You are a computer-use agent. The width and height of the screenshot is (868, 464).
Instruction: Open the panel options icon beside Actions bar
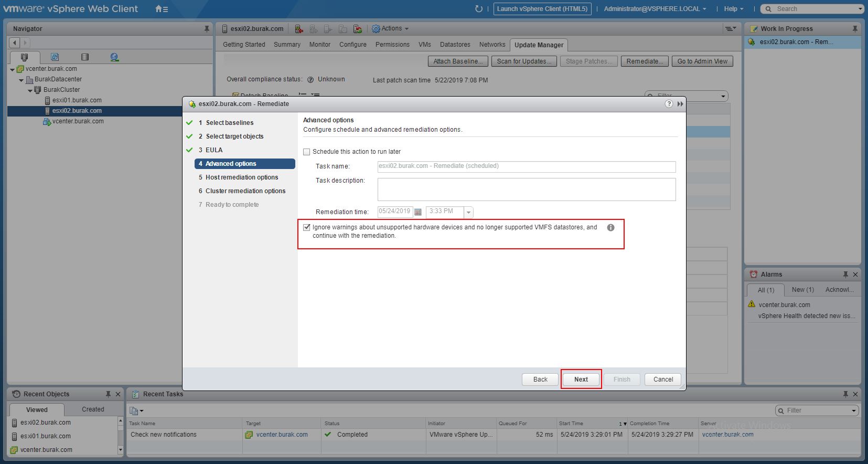730,29
